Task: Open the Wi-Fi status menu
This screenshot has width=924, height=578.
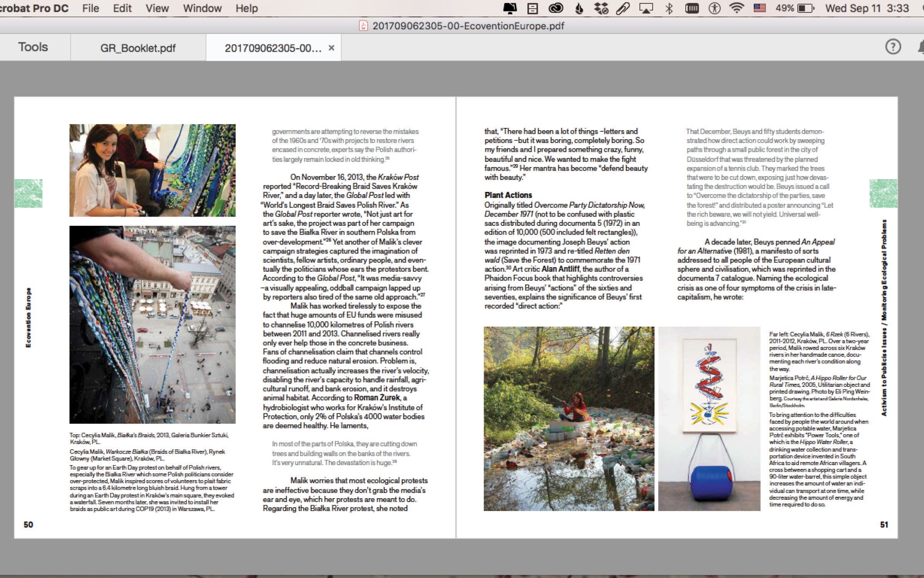Action: 737,8
